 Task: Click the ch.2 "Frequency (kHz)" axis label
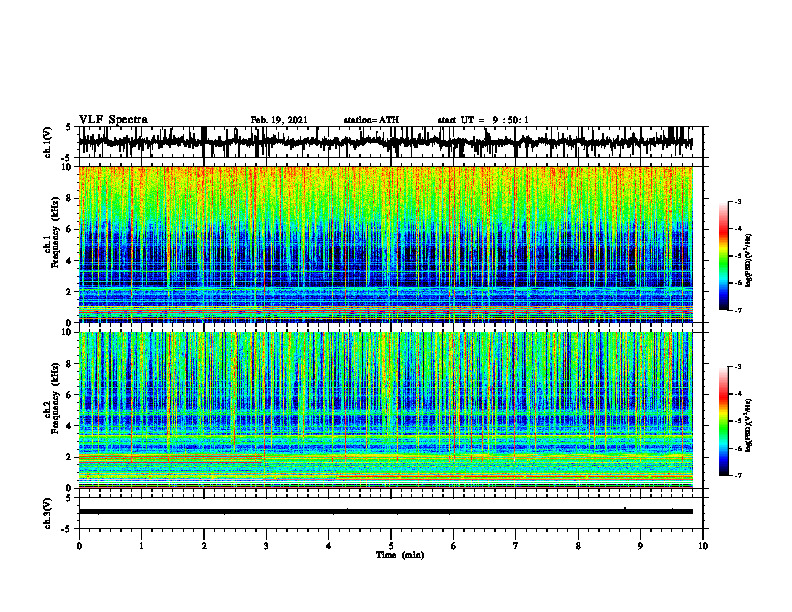coord(55,398)
